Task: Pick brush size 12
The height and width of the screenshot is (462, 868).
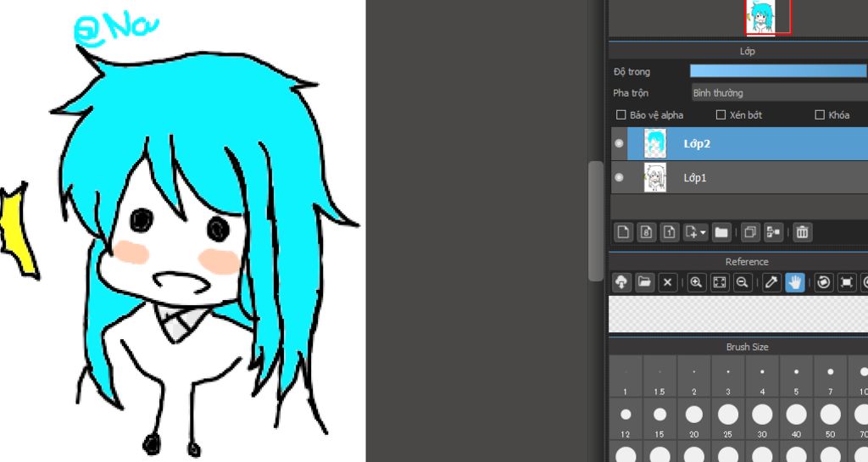Action: [626, 420]
